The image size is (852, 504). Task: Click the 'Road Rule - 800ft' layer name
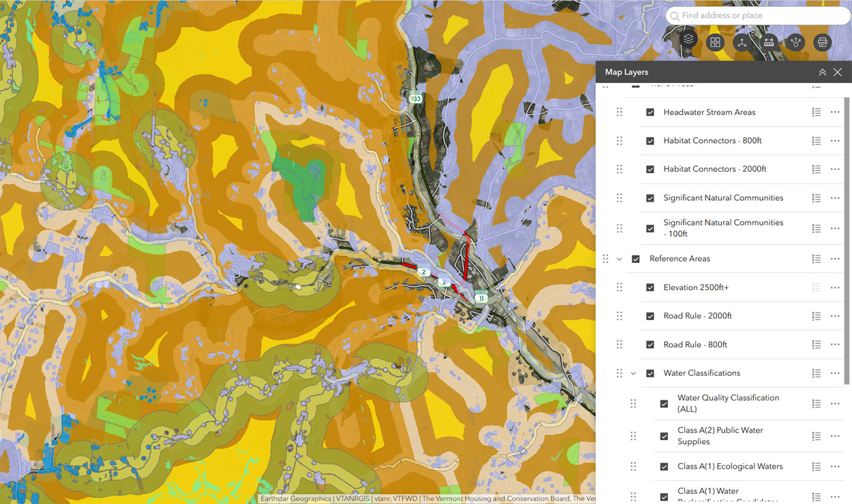click(695, 345)
